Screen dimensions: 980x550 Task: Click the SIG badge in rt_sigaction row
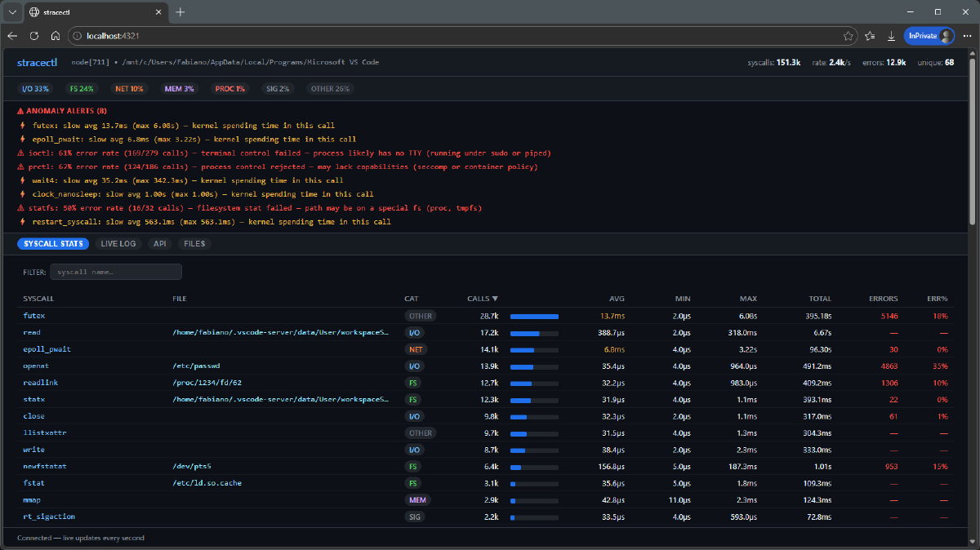click(x=415, y=517)
